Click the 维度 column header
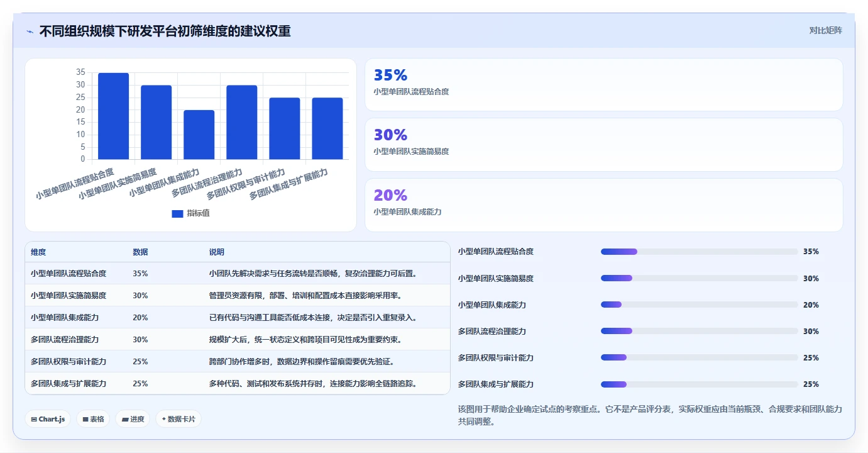Viewport: 868px width, 453px height. (x=38, y=252)
